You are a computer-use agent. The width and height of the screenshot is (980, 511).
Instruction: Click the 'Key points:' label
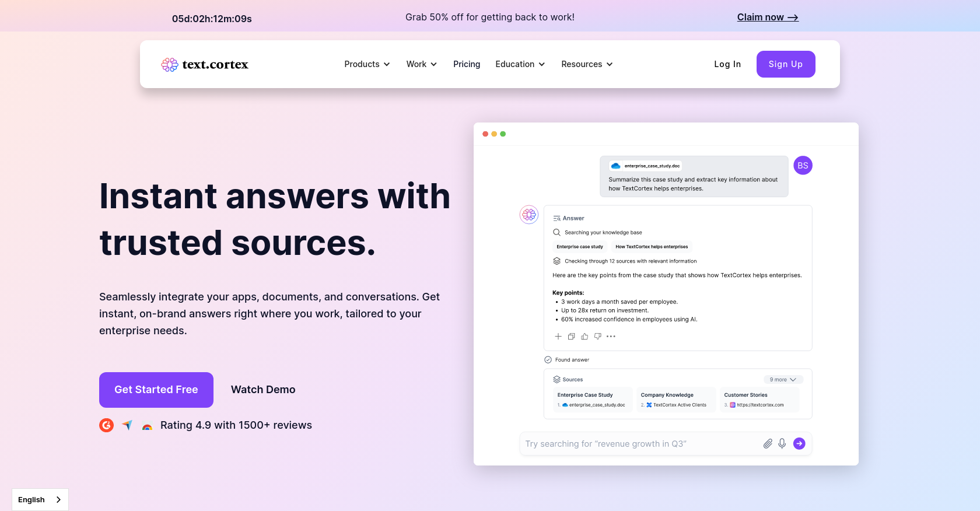pos(568,293)
